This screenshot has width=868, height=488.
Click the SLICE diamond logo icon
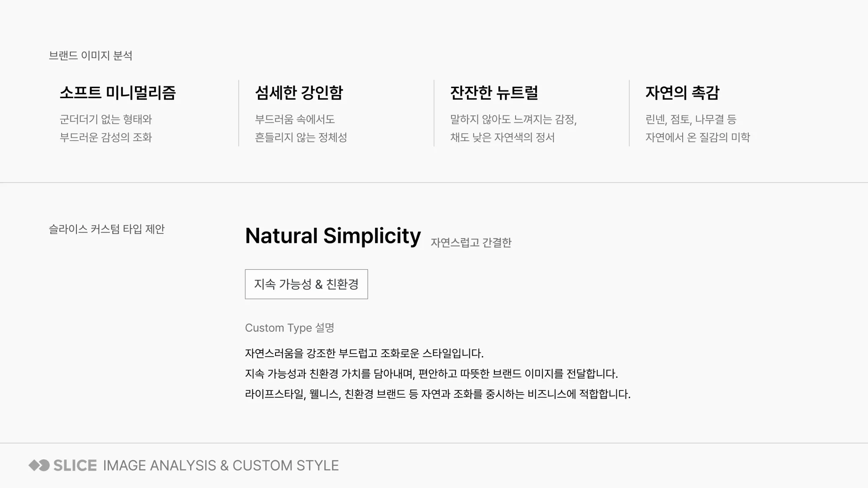[39, 465]
